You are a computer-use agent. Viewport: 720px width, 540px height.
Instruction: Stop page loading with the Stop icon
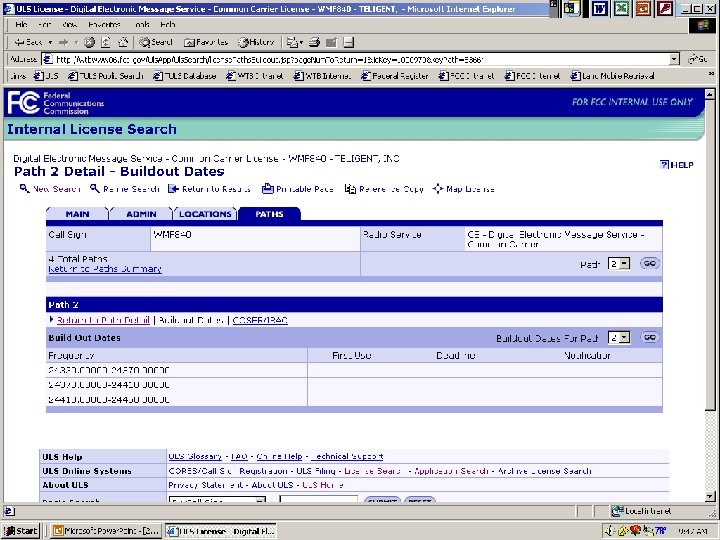(90, 42)
